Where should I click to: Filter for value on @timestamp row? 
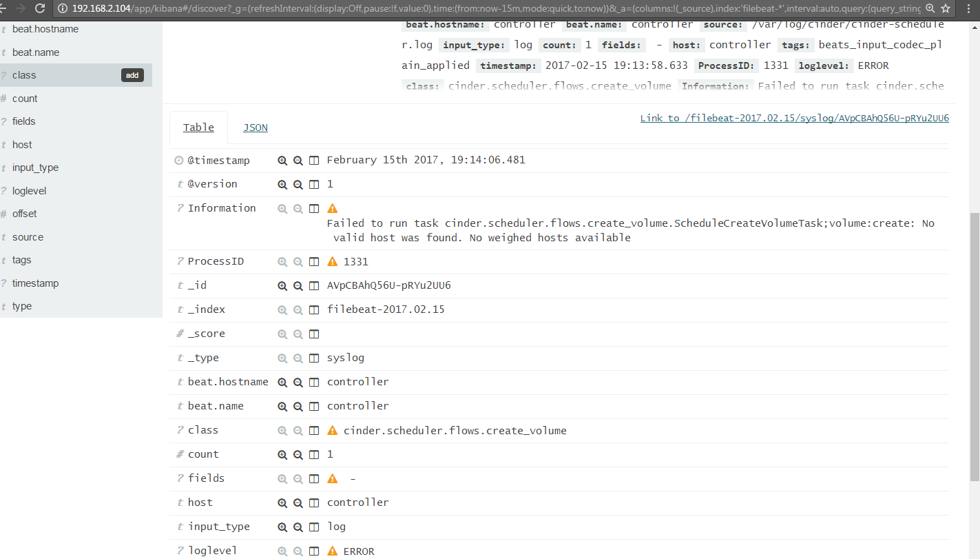click(x=282, y=161)
